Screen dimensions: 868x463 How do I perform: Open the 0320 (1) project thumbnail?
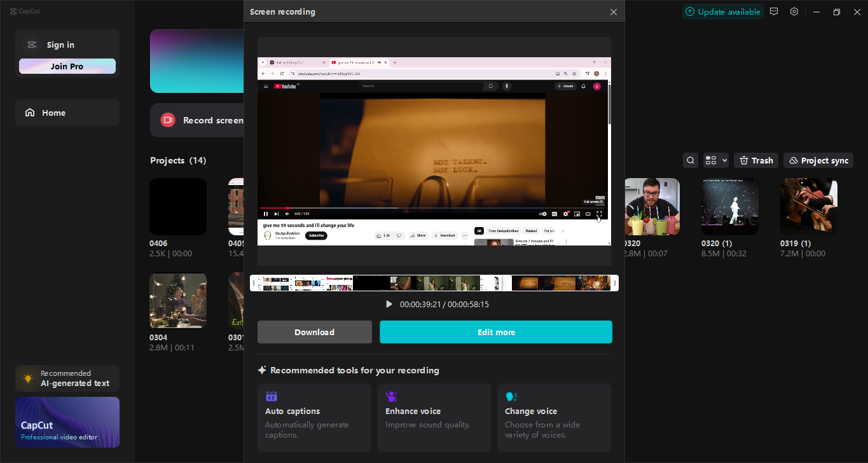(729, 206)
